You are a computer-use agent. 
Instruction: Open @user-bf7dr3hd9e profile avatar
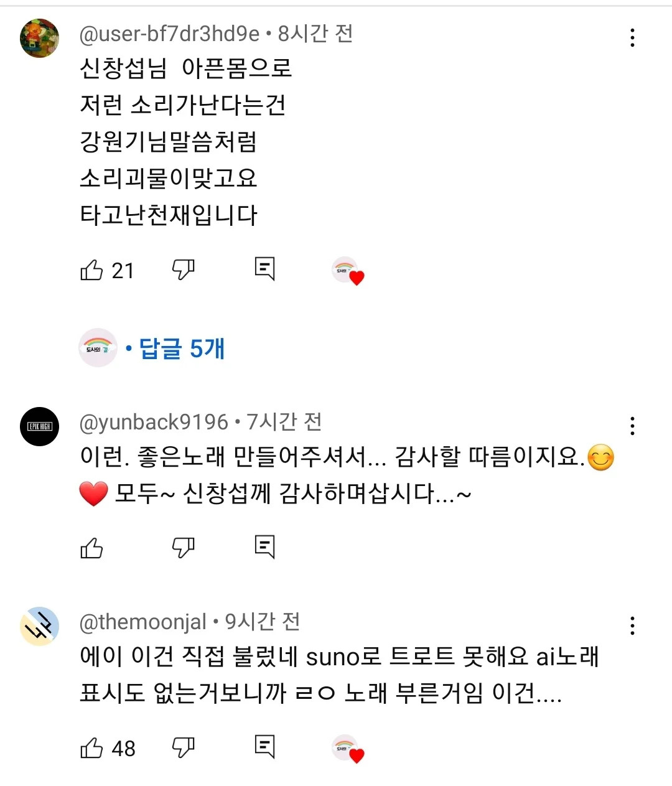(40, 38)
